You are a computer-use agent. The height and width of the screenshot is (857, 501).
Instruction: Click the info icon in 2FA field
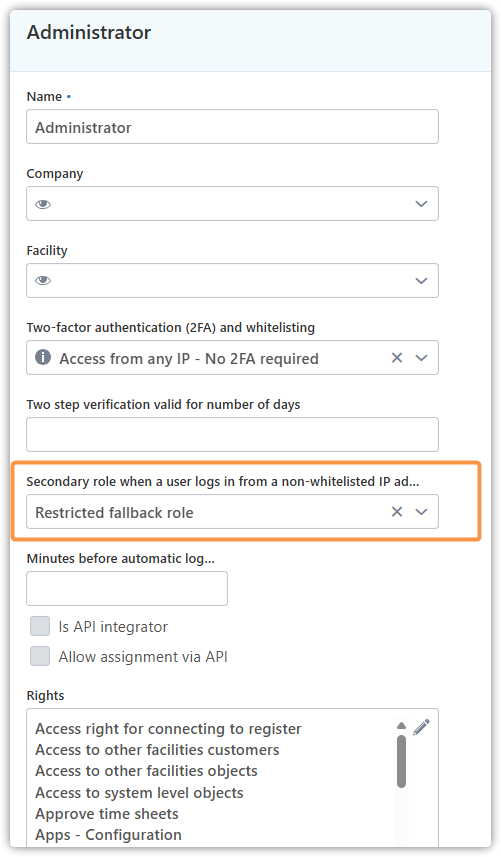[43, 357]
